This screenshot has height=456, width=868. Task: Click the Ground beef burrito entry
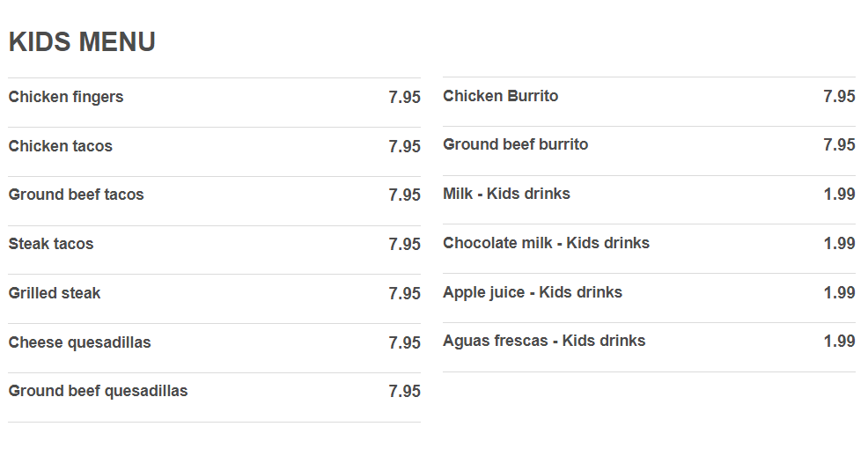(515, 144)
